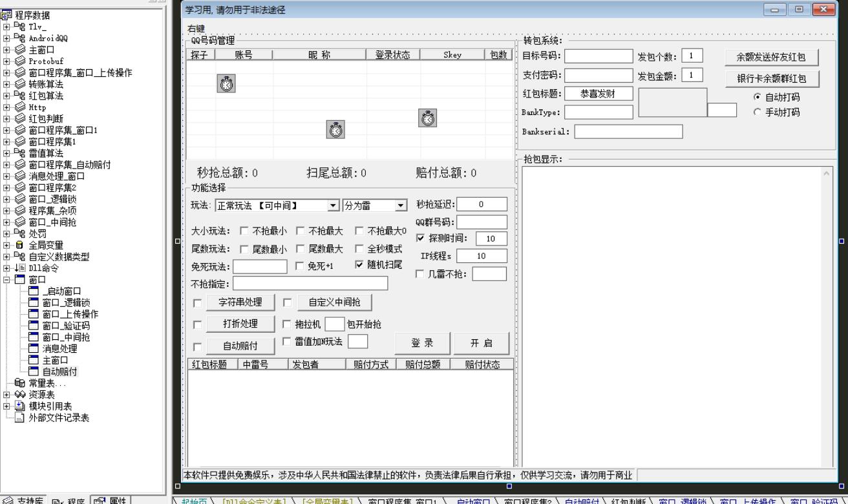This screenshot has height=504, width=848.
Task: Click the icon beside 常量表
Action: coord(20,383)
